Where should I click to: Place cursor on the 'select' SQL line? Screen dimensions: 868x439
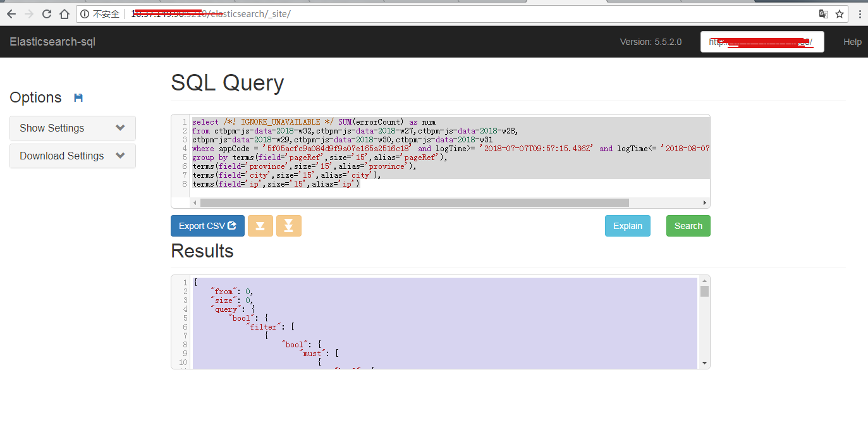click(314, 122)
